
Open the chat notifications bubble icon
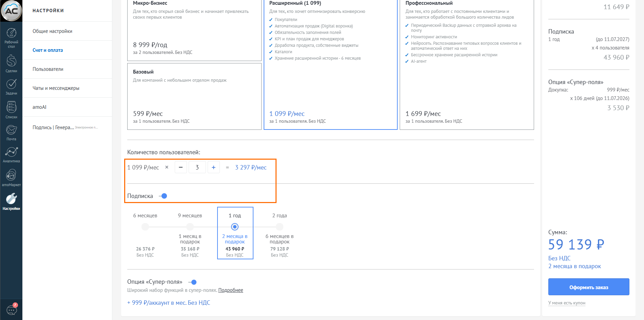(12, 309)
